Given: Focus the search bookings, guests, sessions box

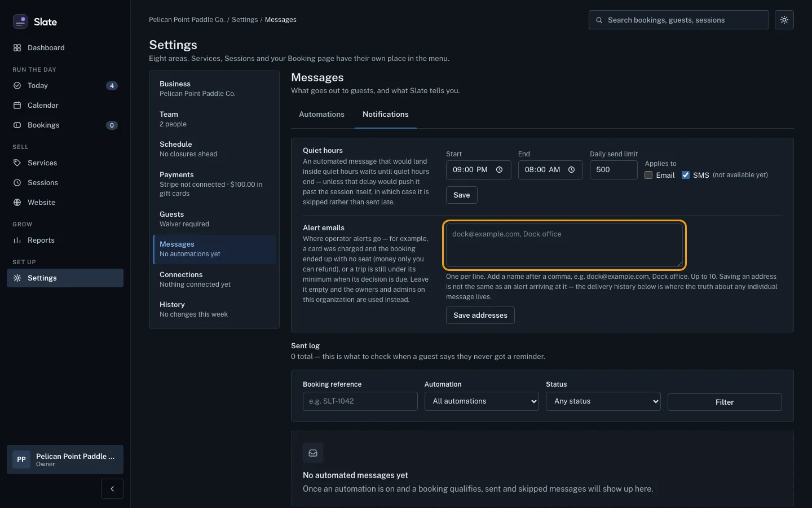Looking at the screenshot, I should pos(679,20).
